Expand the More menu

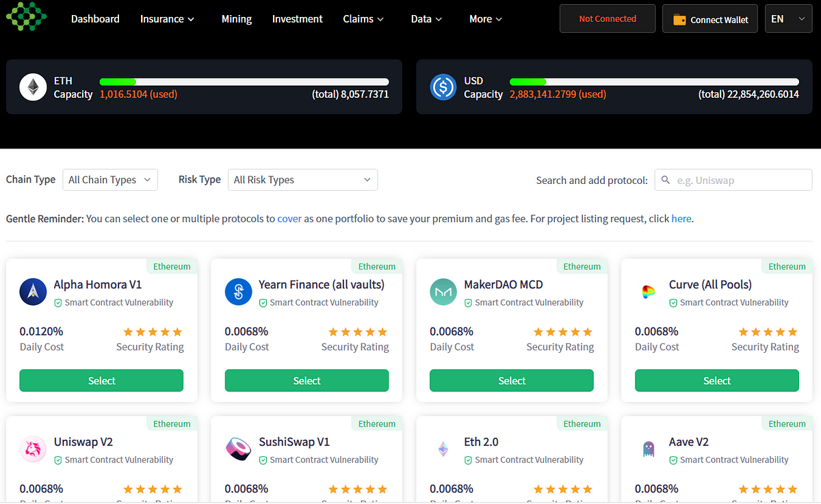[486, 19]
